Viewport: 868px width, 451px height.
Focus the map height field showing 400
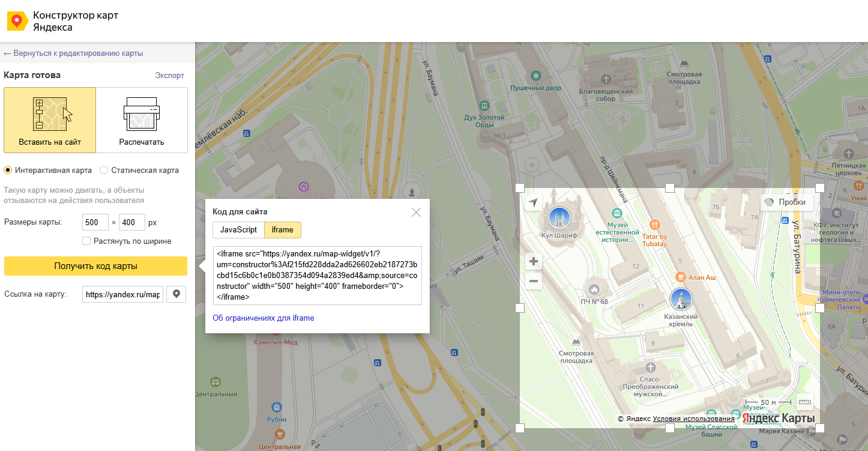click(132, 222)
